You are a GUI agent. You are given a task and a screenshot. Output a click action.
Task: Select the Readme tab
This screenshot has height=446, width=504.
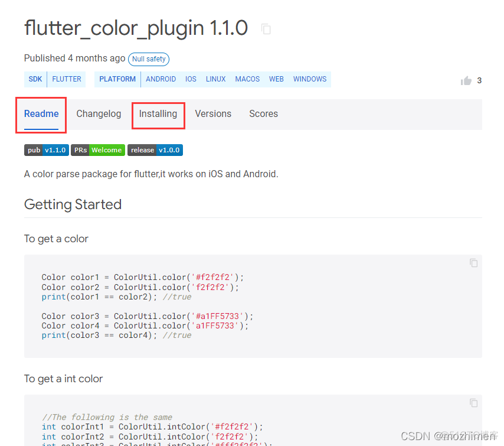(41, 113)
